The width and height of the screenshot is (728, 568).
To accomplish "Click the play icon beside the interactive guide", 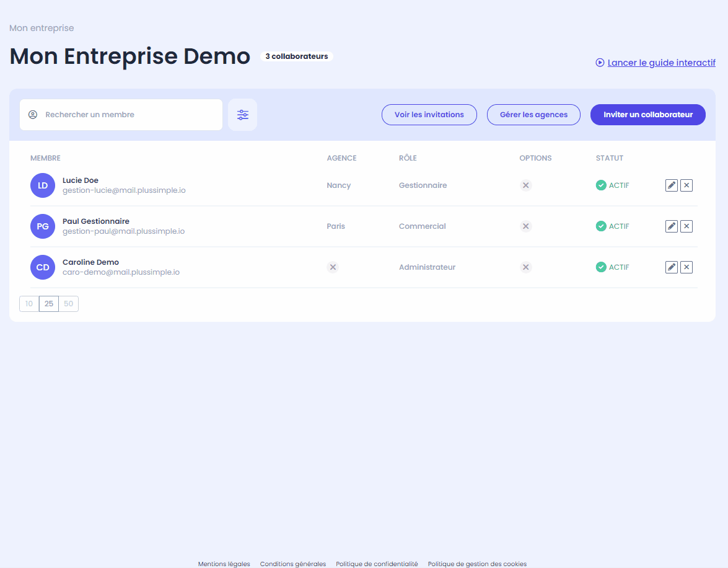I will (x=600, y=63).
